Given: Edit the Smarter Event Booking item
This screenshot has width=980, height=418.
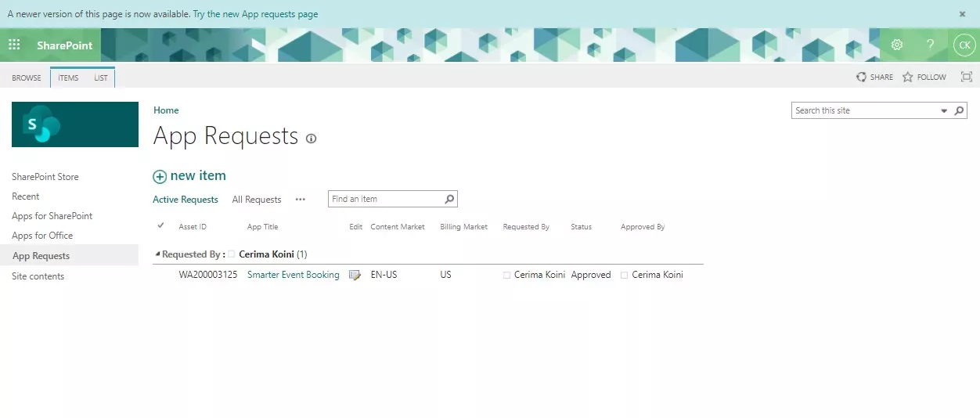Looking at the screenshot, I should point(355,276).
